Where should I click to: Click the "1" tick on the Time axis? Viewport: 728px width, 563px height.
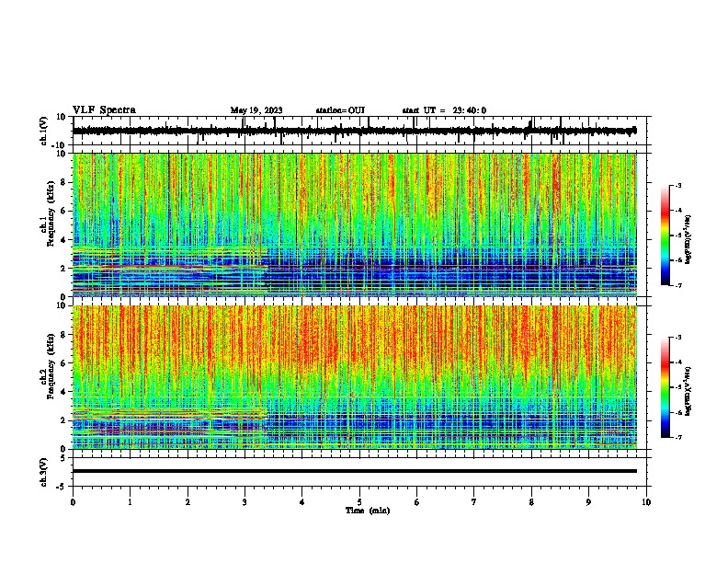(130, 502)
